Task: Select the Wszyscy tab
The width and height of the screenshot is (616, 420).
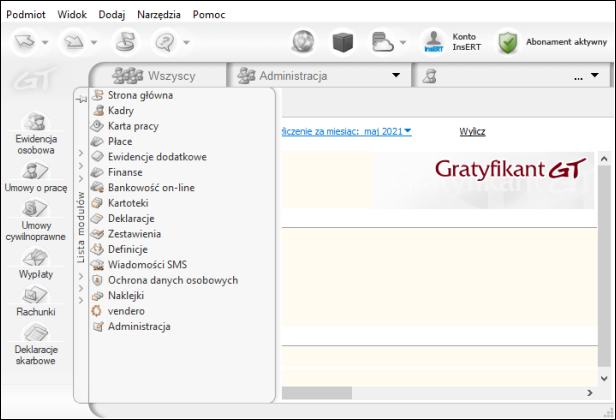Action: [158, 75]
